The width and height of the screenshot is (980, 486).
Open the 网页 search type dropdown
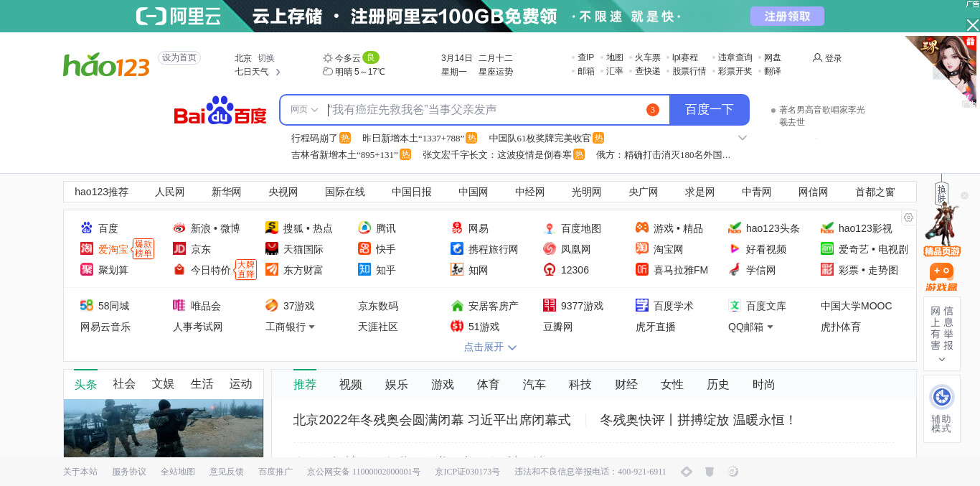pos(304,110)
